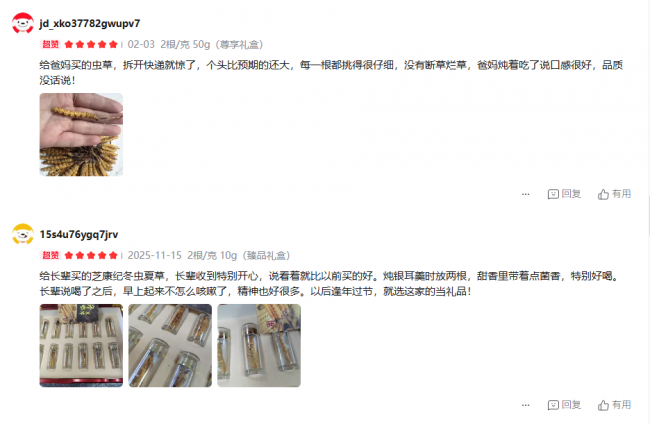The height and width of the screenshot is (424, 650).
Task: Open the close-up glass tubes second photo
Action: pyautogui.click(x=170, y=346)
